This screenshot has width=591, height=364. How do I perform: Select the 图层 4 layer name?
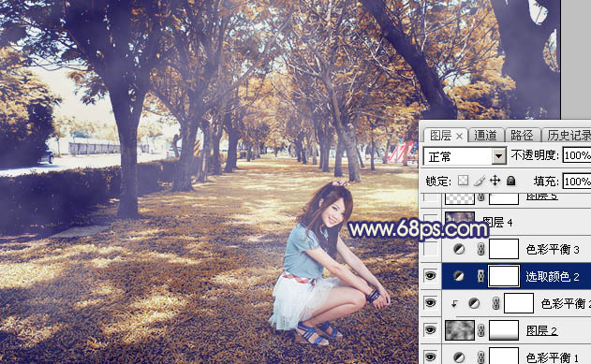497,223
